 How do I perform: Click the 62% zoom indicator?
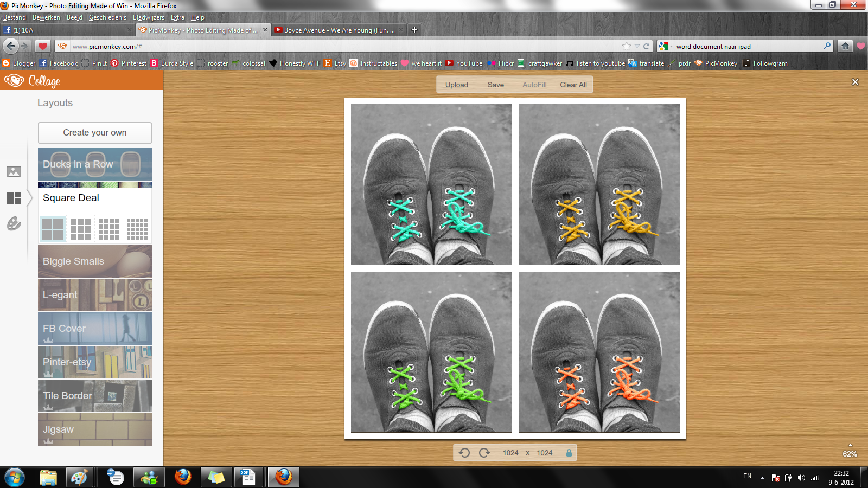point(850,454)
